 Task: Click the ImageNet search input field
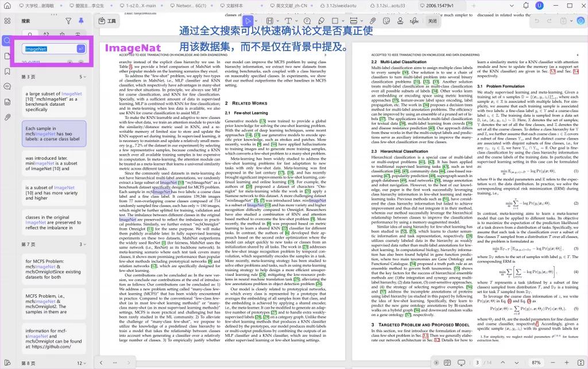(x=48, y=49)
